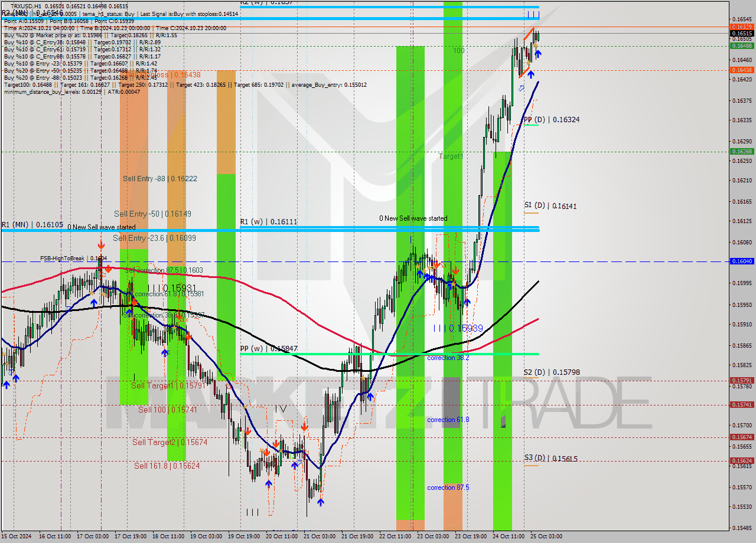Click the '15 Oct 2024' date axis label
This screenshot has height=543, width=756.
[x=16, y=537]
